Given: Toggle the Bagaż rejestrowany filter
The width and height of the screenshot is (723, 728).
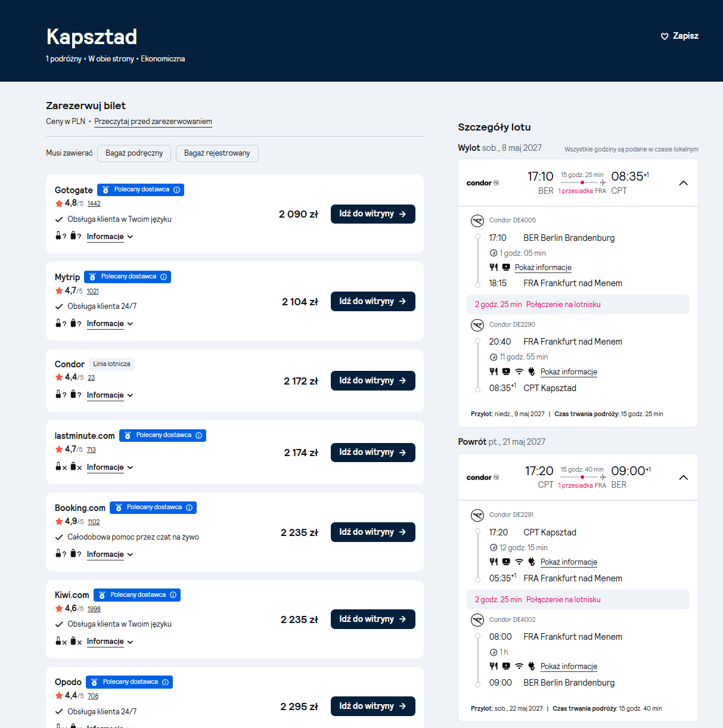Looking at the screenshot, I should 217,153.
